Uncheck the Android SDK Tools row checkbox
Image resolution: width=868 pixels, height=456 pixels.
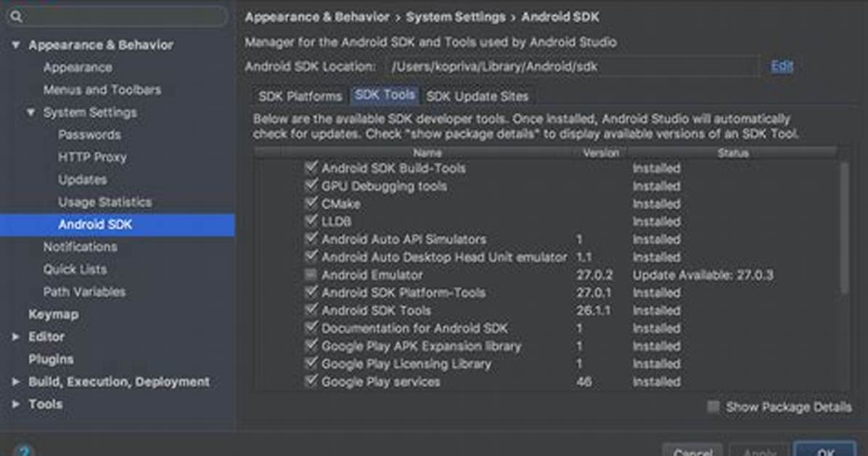[311, 309]
